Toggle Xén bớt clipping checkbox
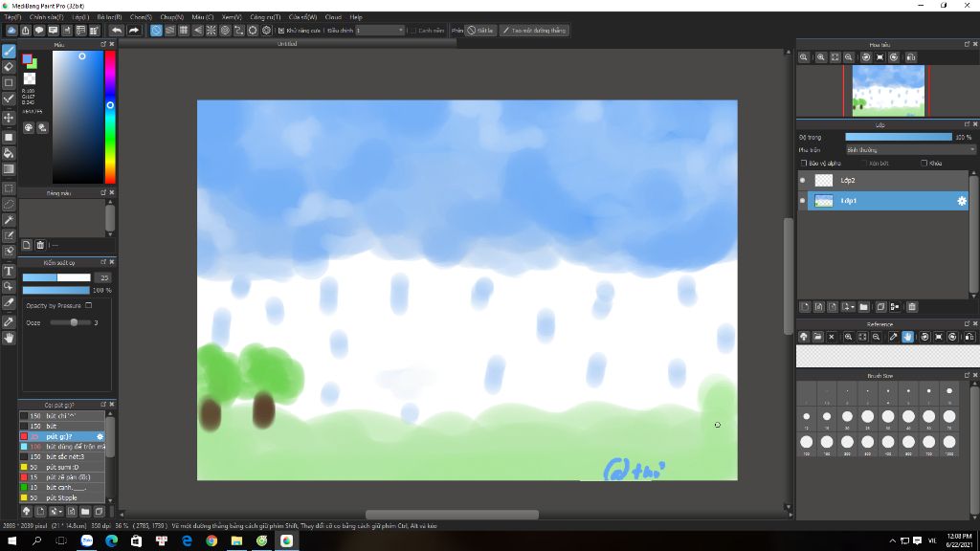The height and width of the screenshot is (551, 980). tap(864, 163)
